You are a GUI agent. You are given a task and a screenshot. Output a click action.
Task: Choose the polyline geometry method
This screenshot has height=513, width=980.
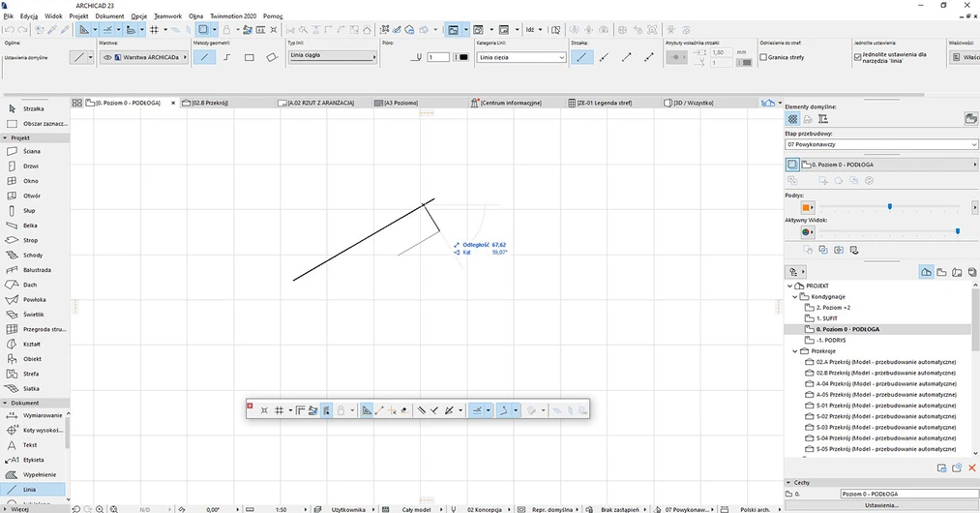[226, 57]
